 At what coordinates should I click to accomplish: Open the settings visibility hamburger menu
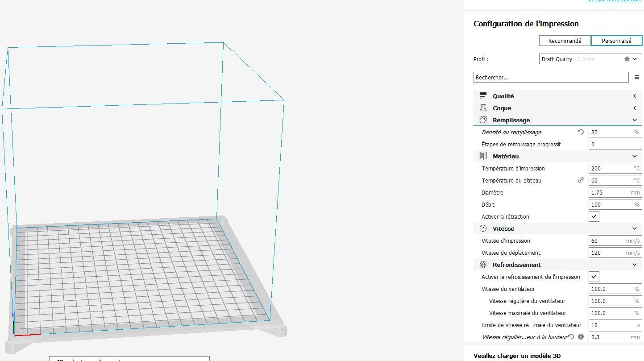[x=637, y=77]
